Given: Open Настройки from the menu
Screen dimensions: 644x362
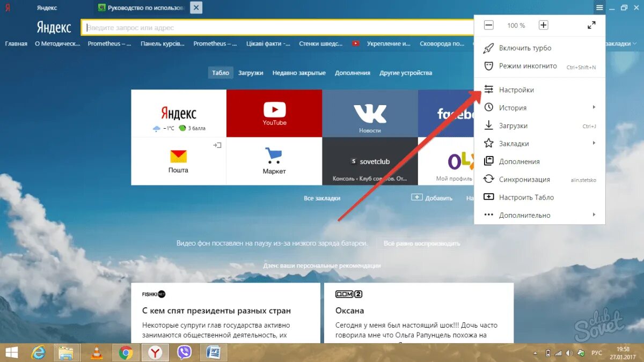Looking at the screenshot, I should coord(539,90).
